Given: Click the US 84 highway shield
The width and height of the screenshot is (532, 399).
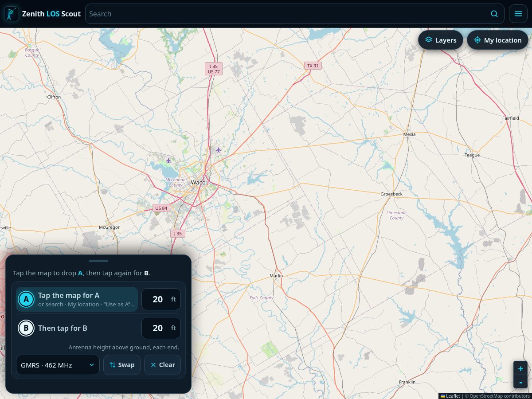Looking at the screenshot, I should coord(161,208).
